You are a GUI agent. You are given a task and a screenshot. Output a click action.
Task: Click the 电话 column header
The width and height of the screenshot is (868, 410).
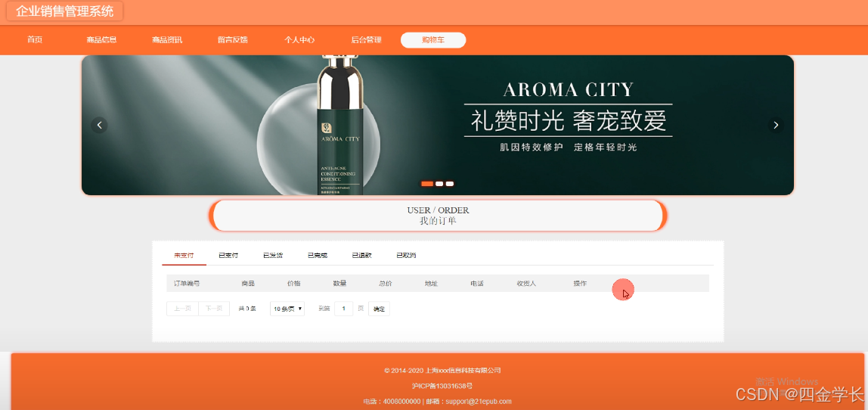[x=477, y=283]
